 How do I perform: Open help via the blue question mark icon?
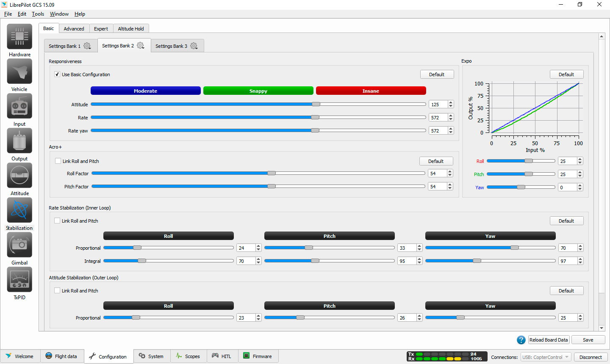pyautogui.click(x=521, y=340)
